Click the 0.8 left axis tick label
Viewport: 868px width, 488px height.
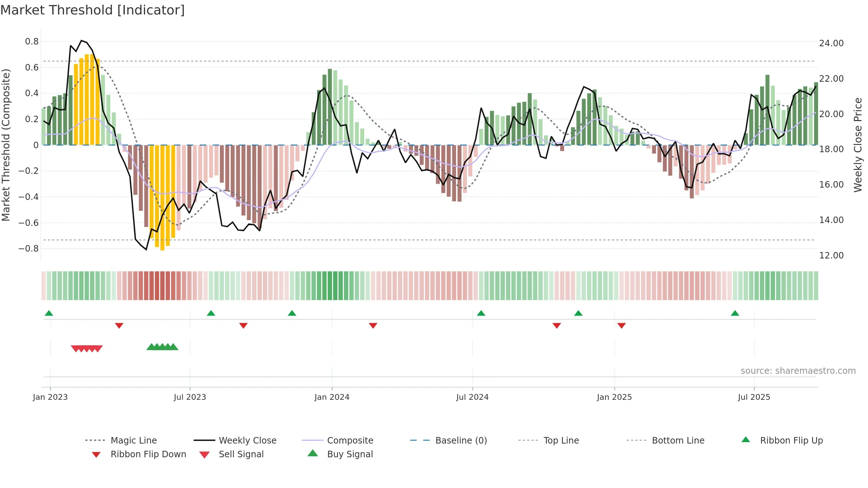(32, 42)
